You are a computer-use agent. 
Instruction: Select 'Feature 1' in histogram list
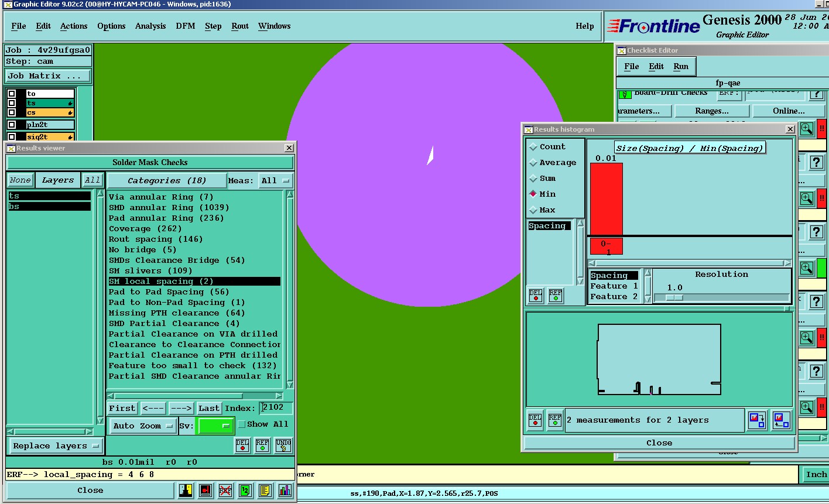click(614, 286)
